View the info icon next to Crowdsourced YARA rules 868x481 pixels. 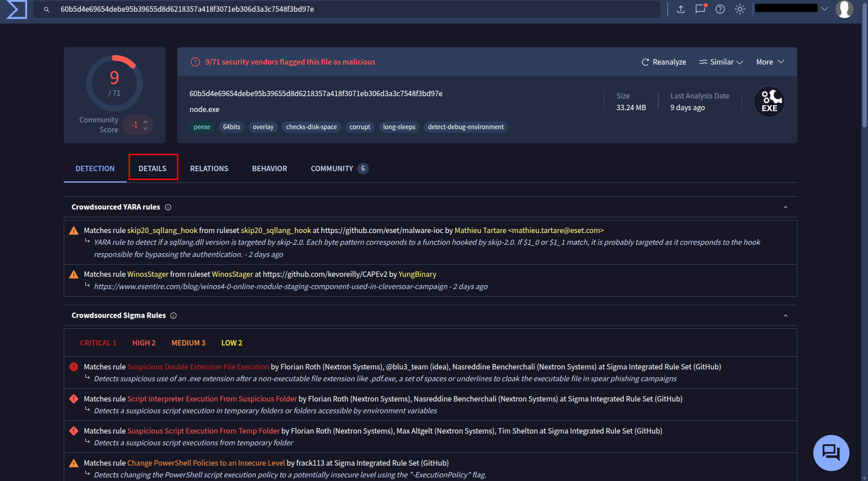[x=168, y=207]
